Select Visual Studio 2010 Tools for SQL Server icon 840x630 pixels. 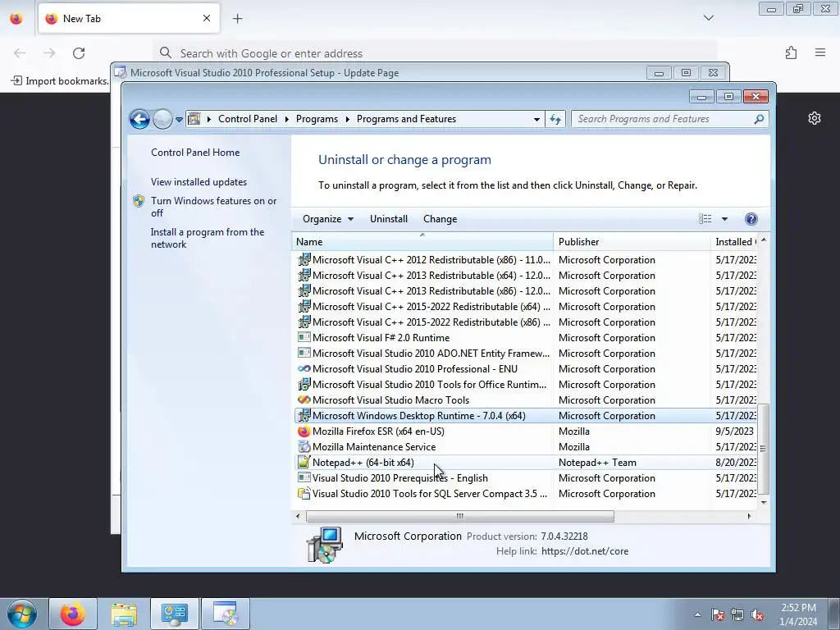pos(304,493)
